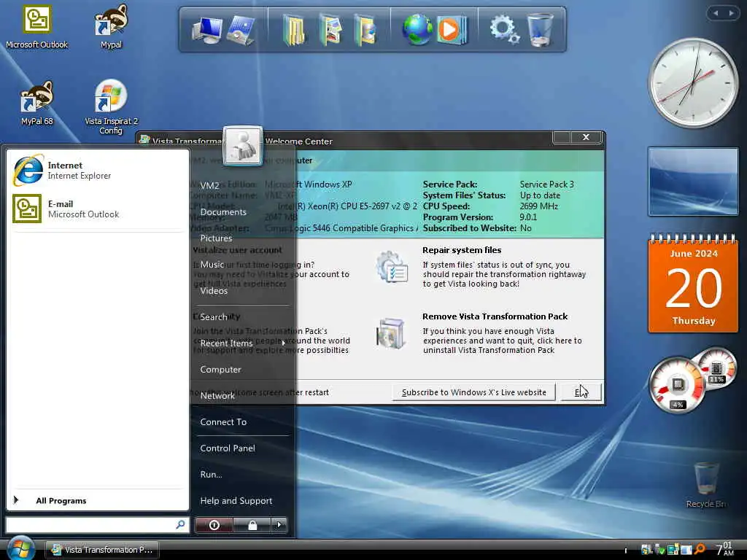747x560 pixels.
Task: Click the taskbar clock showing 7:01 AM
Action: 724,549
